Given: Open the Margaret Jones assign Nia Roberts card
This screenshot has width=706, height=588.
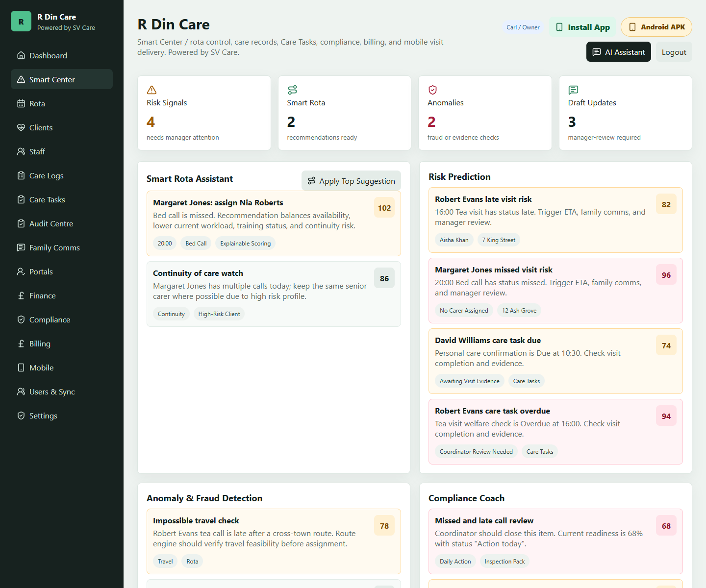Looking at the screenshot, I should point(274,223).
